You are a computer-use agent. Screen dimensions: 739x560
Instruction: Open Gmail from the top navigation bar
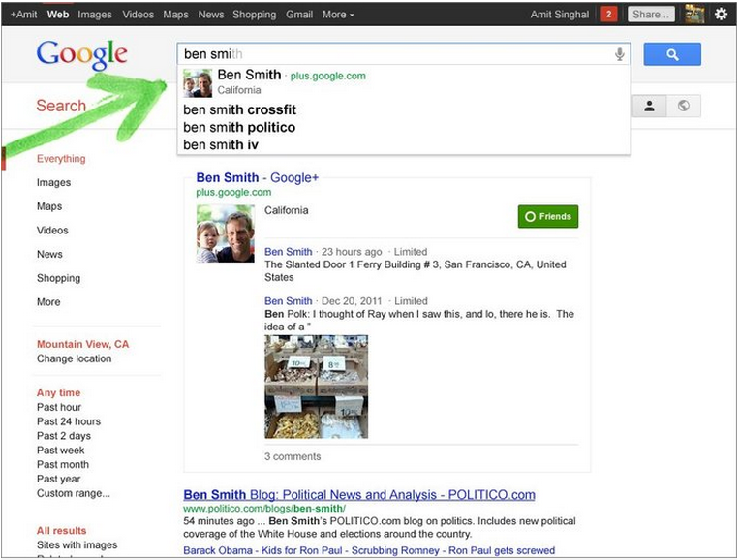(299, 15)
